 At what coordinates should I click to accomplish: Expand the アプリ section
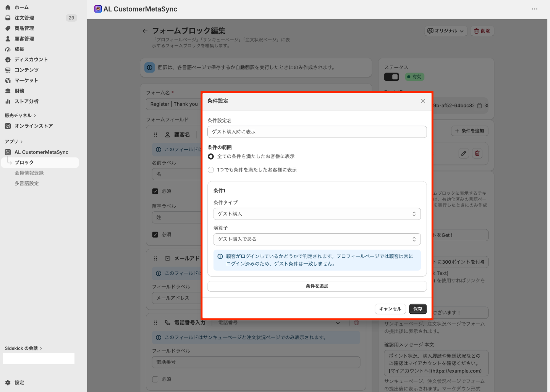pos(14,141)
